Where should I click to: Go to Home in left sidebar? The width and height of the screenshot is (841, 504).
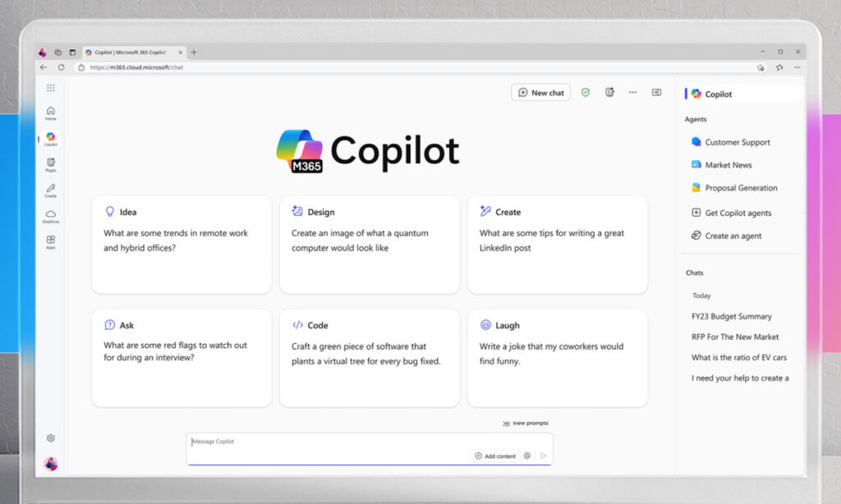50,113
